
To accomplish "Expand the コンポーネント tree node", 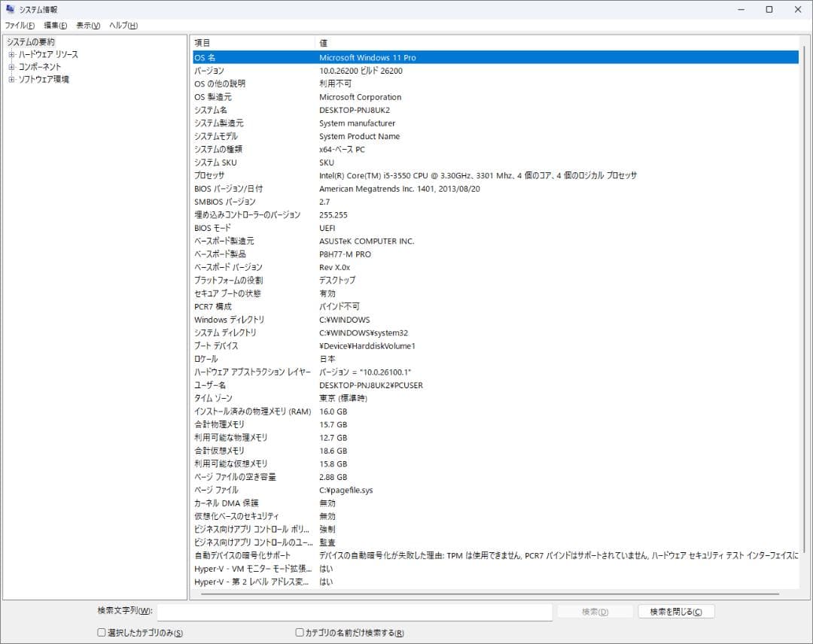I will 11,66.
